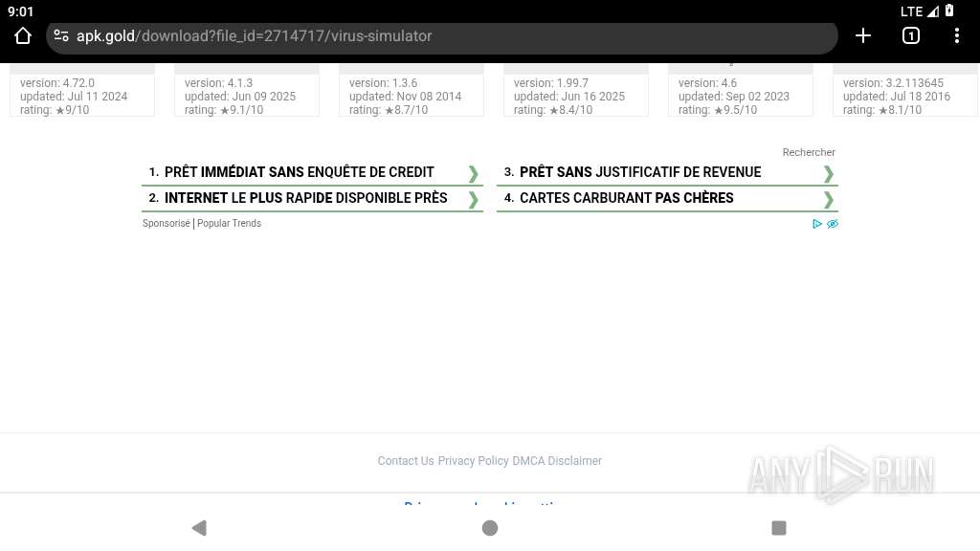Tap the Android recent apps square button
The height and width of the screenshot is (551, 980).
click(779, 528)
